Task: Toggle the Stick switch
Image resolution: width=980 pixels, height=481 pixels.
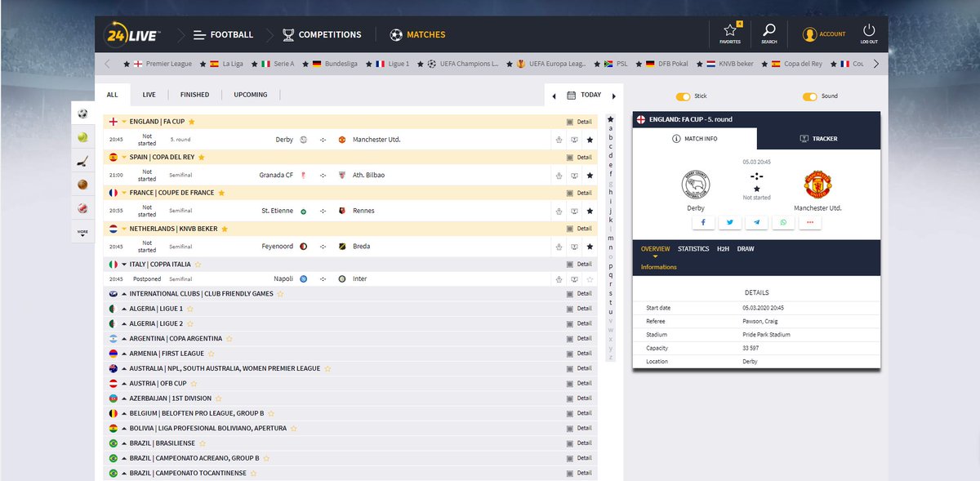Action: [684, 96]
